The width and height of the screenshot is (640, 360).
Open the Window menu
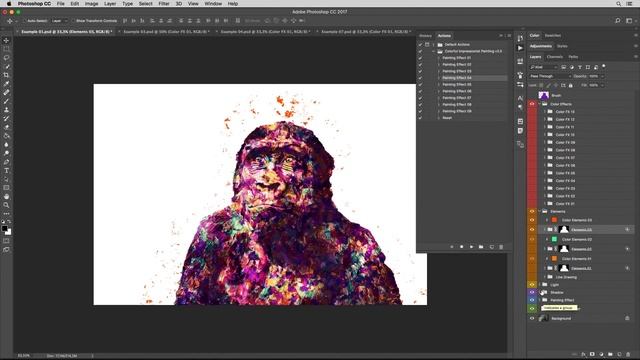pos(213,4)
